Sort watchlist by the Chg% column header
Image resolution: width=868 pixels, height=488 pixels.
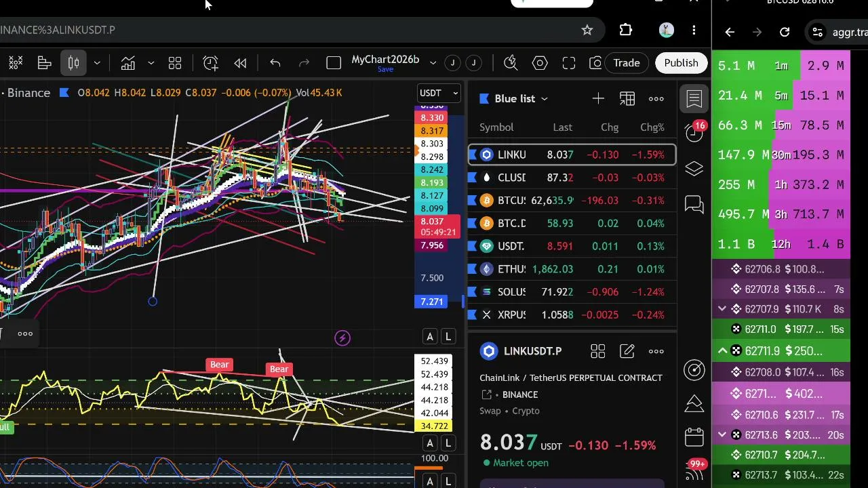(x=652, y=127)
